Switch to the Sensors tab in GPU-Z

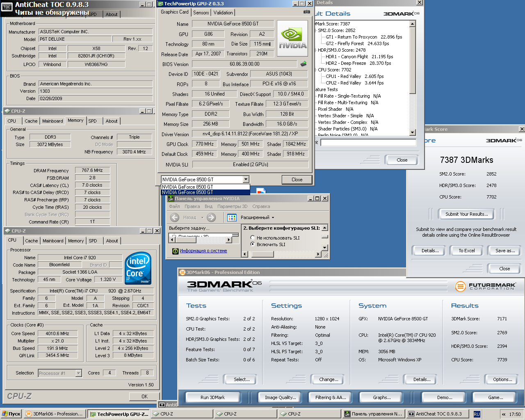(x=201, y=13)
